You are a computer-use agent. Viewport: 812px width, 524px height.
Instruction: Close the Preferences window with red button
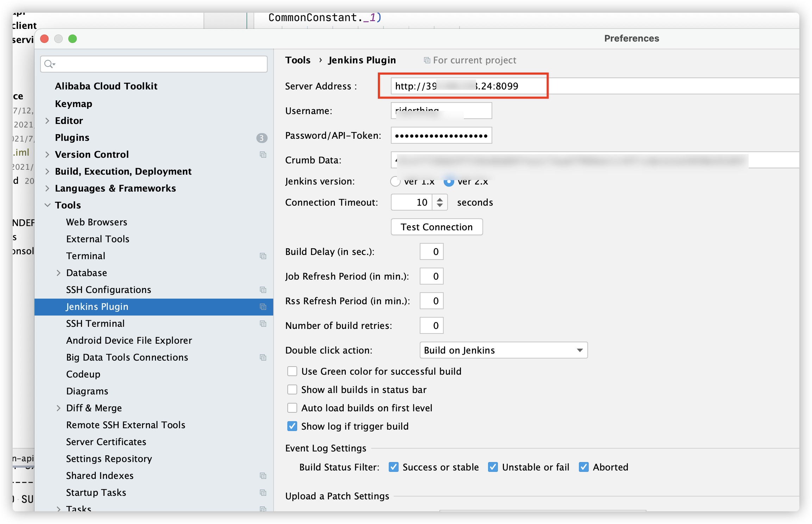point(44,39)
